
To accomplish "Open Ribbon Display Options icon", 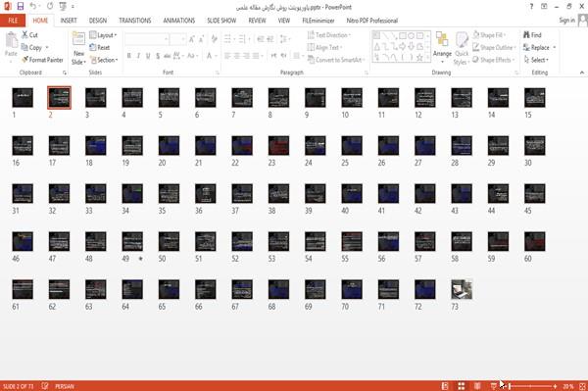I will click(x=544, y=7).
